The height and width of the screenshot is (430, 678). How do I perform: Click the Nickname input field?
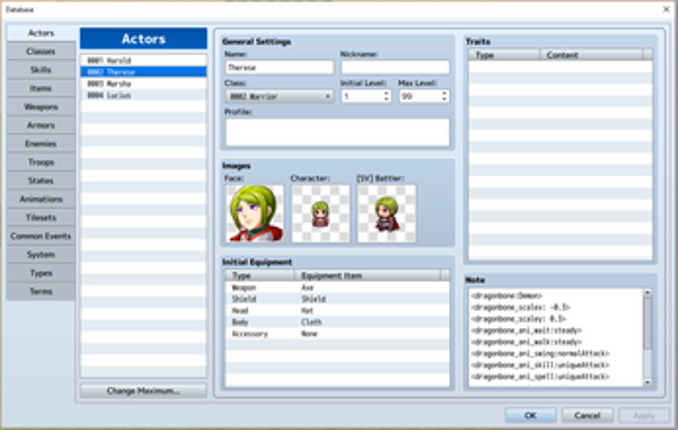tap(395, 67)
